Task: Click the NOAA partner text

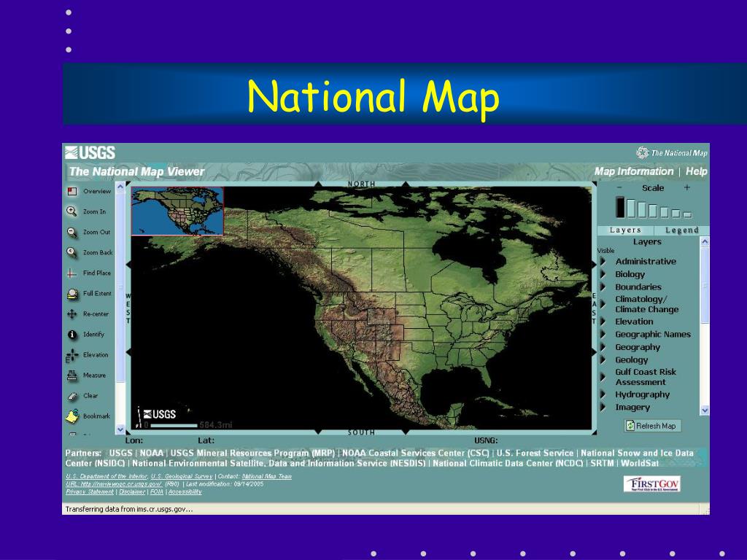Action: pyautogui.click(x=152, y=453)
